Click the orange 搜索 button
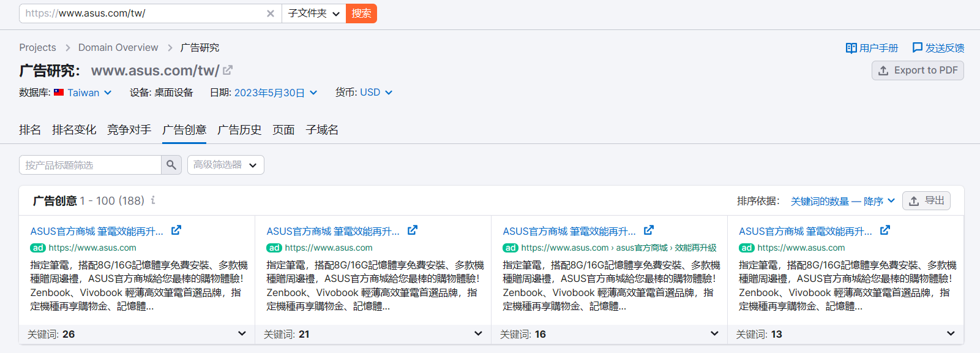The width and height of the screenshot is (980, 353). [x=361, y=13]
